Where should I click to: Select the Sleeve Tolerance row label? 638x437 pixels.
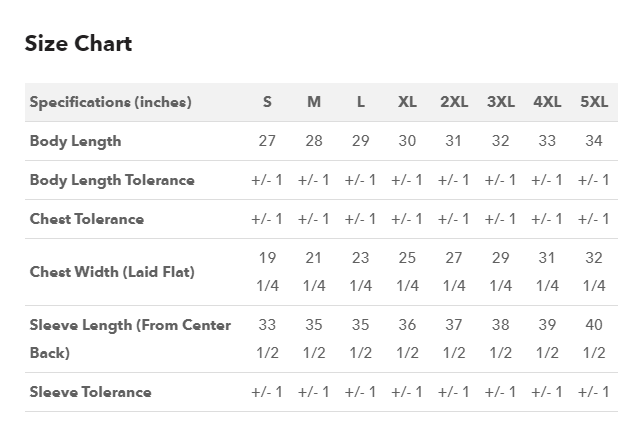[90, 392]
